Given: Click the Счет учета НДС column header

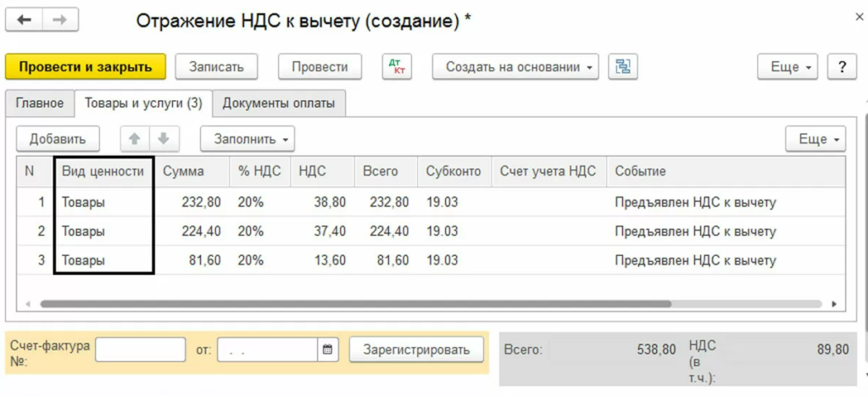Looking at the screenshot, I should 548,171.
